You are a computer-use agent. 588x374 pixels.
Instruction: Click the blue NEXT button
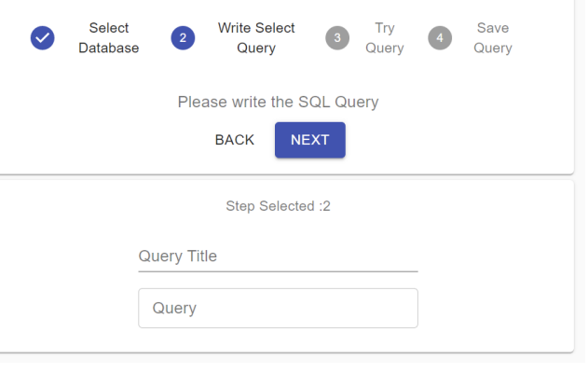tap(310, 140)
